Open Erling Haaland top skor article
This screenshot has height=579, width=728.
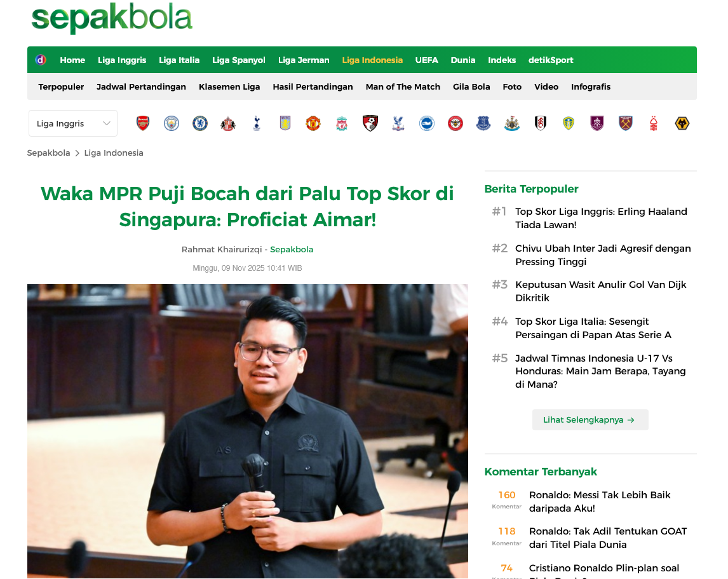[x=601, y=218]
